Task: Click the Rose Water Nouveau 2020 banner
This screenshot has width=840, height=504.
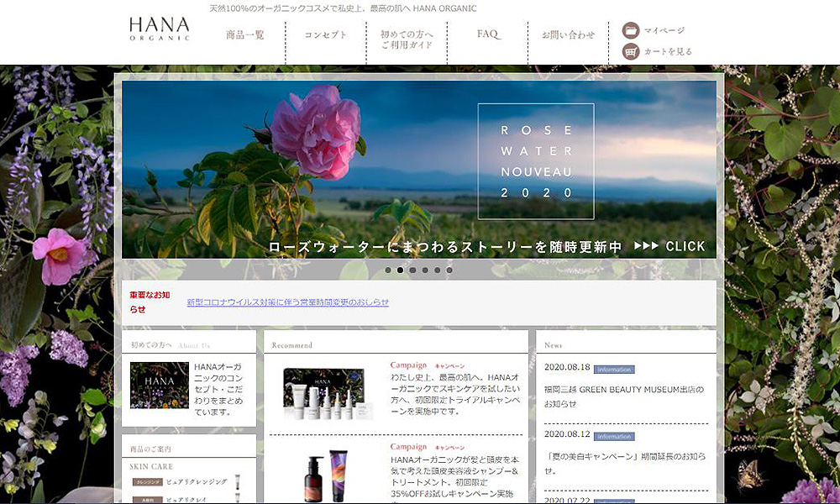Action: coord(419,168)
